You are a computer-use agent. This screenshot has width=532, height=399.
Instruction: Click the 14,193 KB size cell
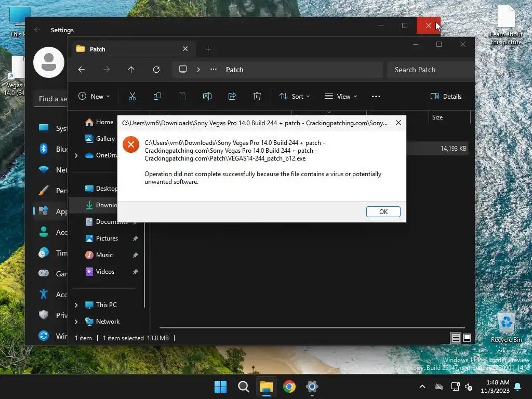tap(453, 149)
